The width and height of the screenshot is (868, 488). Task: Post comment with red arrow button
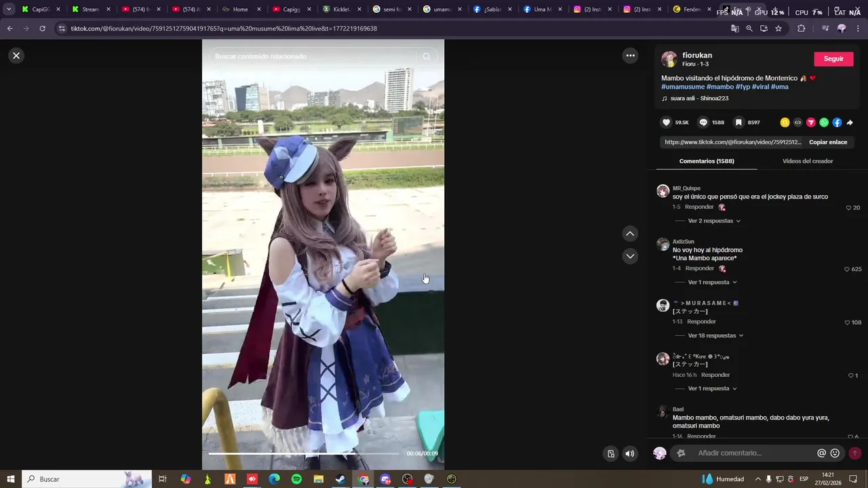coord(854,453)
